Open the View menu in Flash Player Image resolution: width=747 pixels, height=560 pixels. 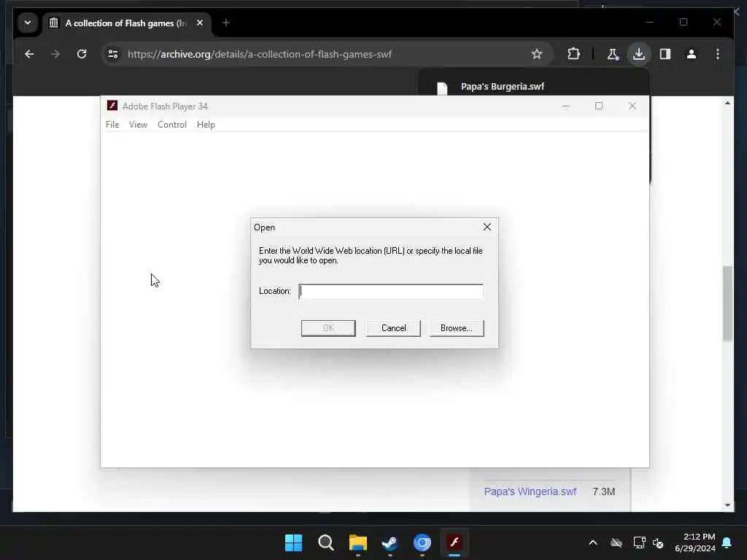pyautogui.click(x=138, y=125)
